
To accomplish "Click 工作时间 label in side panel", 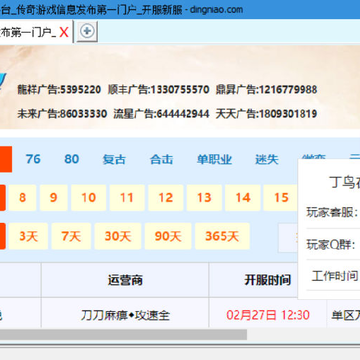I will (335, 276).
